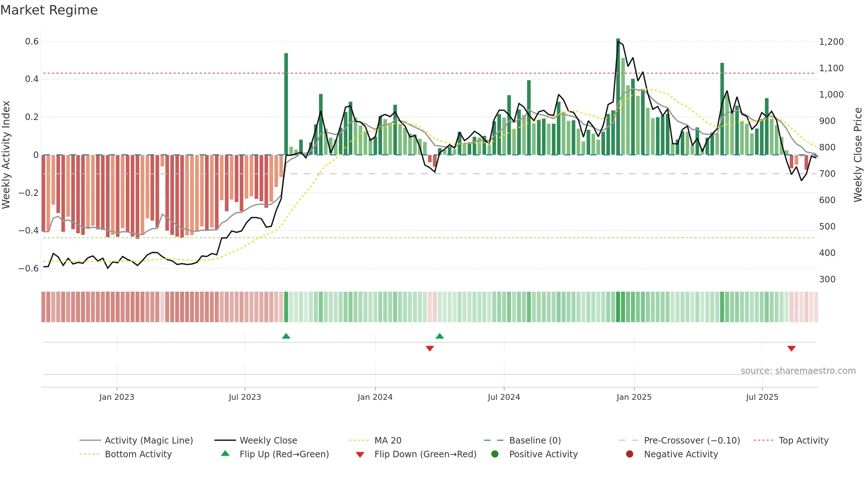Click the −0.6 activity axis tick label
Viewport: 868px width, 488px height.
[29, 269]
